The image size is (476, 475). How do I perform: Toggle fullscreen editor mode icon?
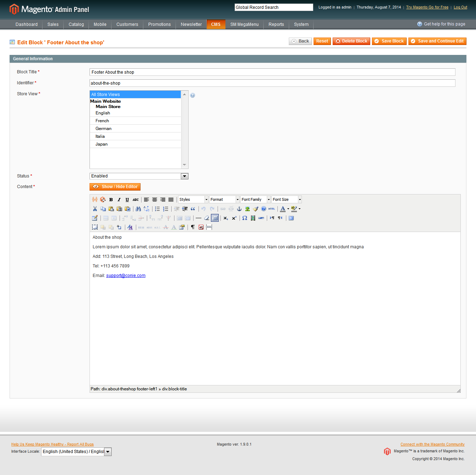point(291,218)
